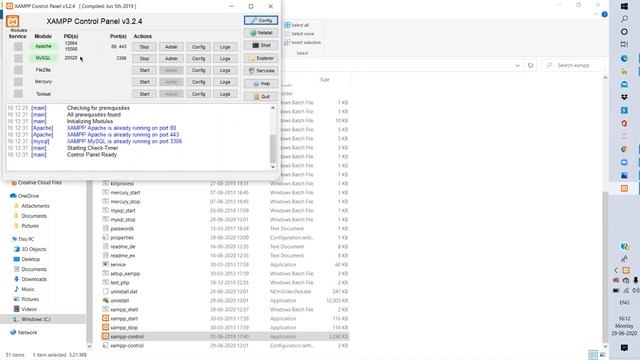Click Select all in Explorer ribbon
Screen dimensions: 640x360
(297, 25)
